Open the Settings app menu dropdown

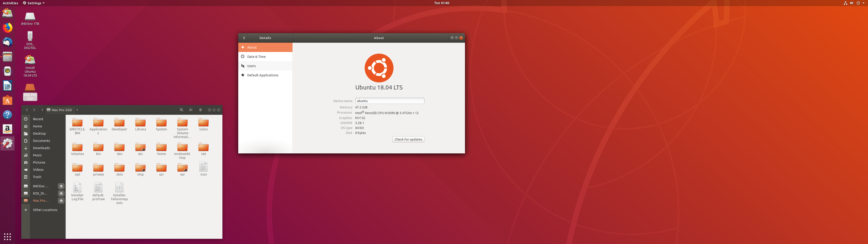34,3
